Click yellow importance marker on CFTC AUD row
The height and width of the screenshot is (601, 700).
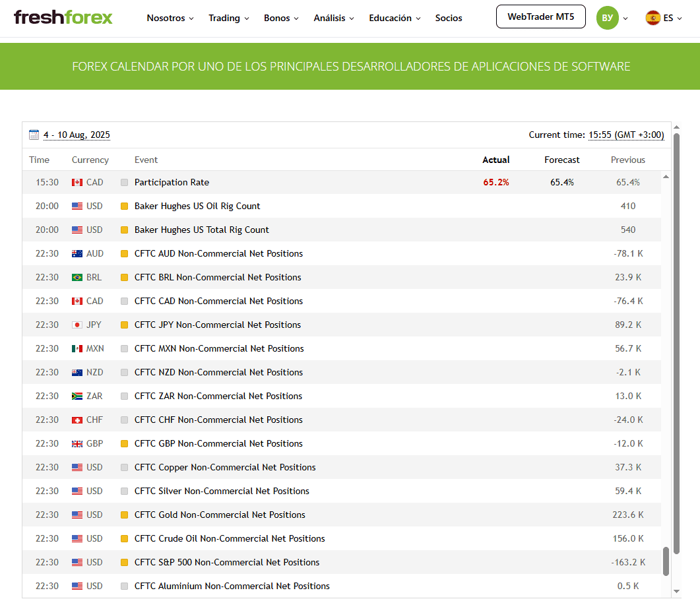125,253
